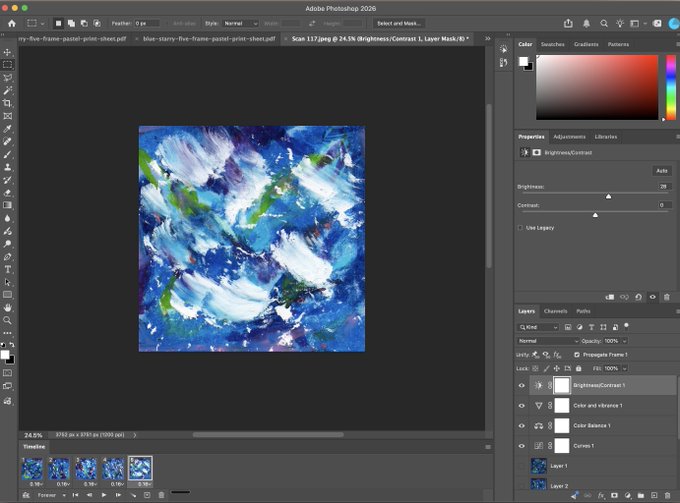Toggle the Propagate Frame 1 checkbox
680x503 pixels.
(x=577, y=355)
